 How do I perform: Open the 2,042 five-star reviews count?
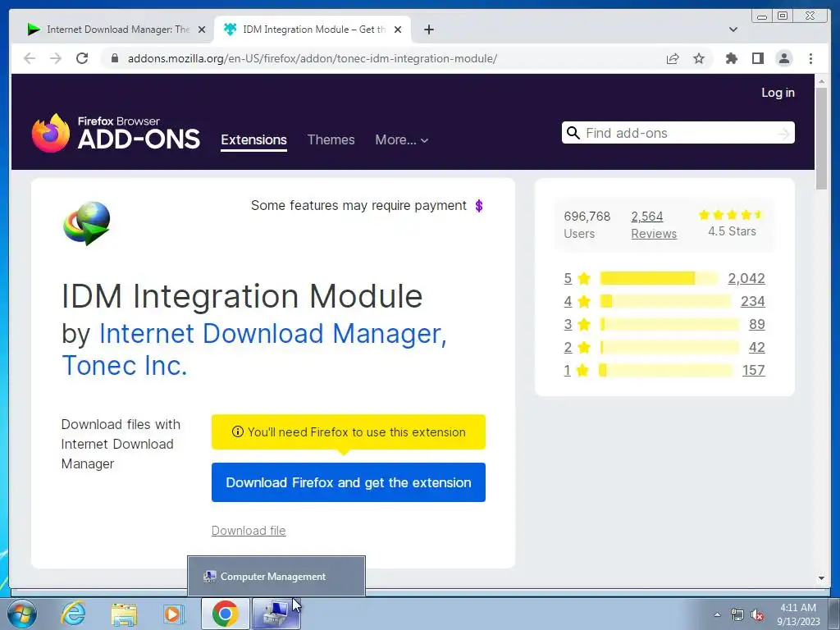pos(746,278)
